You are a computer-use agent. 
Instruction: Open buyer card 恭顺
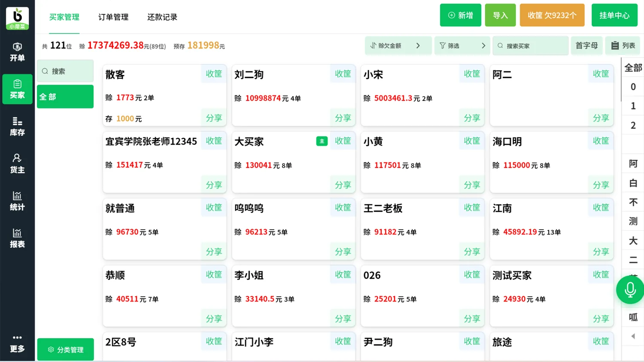tap(164, 296)
